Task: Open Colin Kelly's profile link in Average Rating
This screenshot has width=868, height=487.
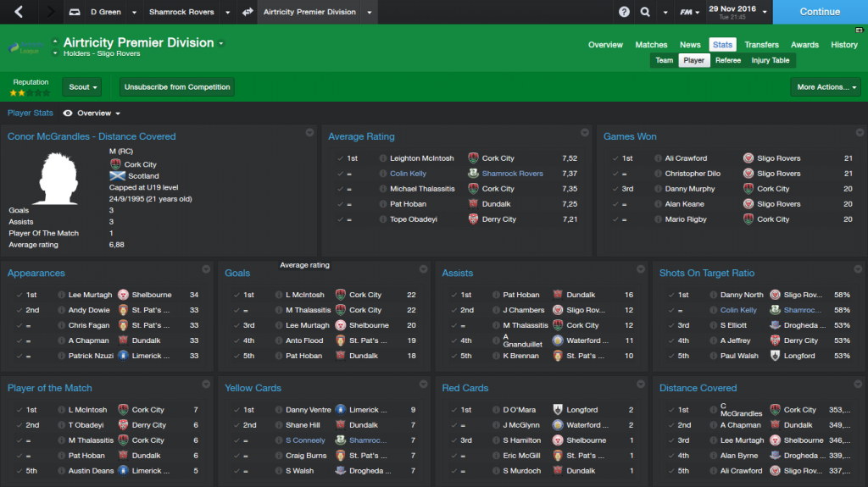Action: (x=408, y=174)
